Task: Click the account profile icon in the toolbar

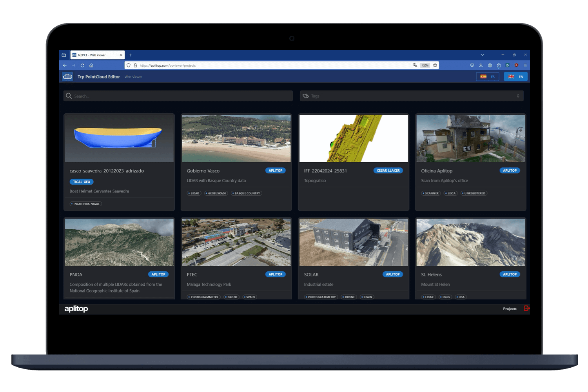Action: (x=490, y=65)
